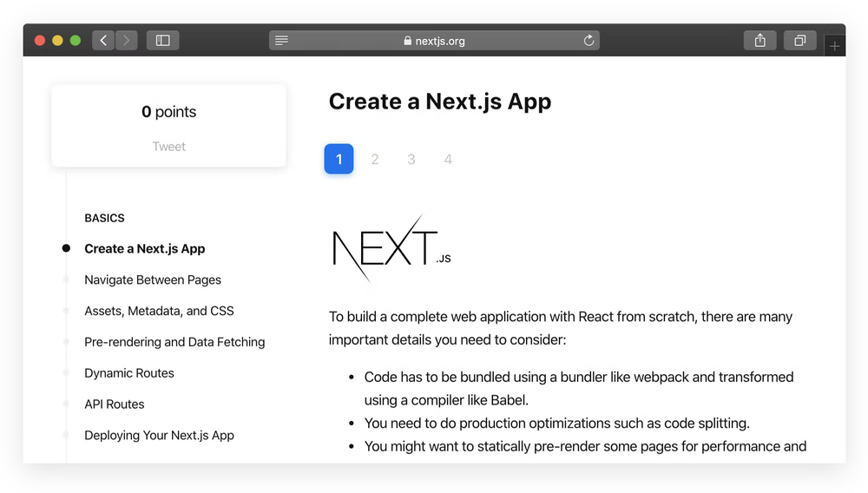Click the bullet about production optimizations

pyautogui.click(x=557, y=424)
